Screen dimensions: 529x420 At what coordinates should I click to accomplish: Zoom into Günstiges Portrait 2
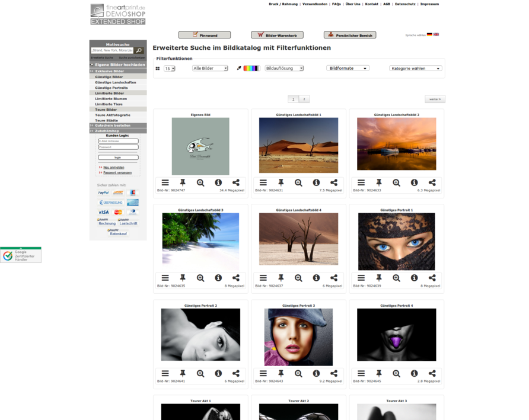pos(200,373)
